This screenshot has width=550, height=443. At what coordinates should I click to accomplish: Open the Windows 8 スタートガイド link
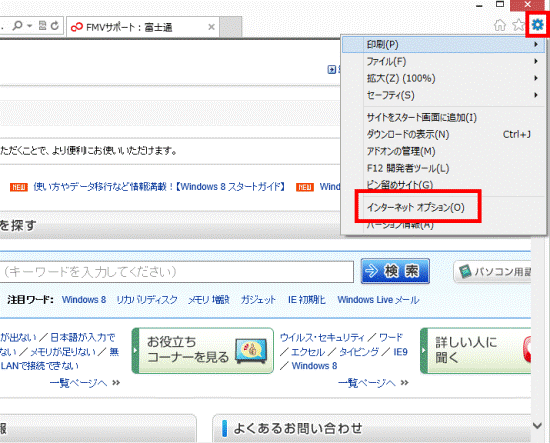coord(160,187)
